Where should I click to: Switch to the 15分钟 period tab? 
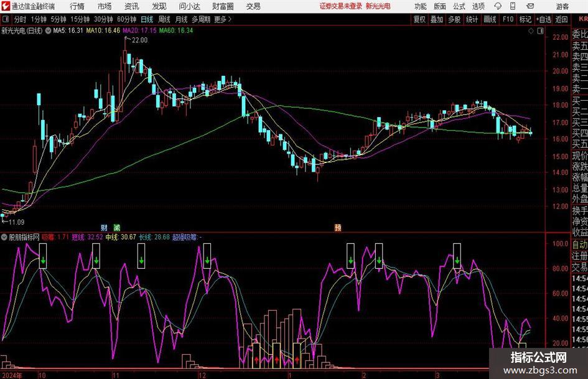(x=80, y=19)
